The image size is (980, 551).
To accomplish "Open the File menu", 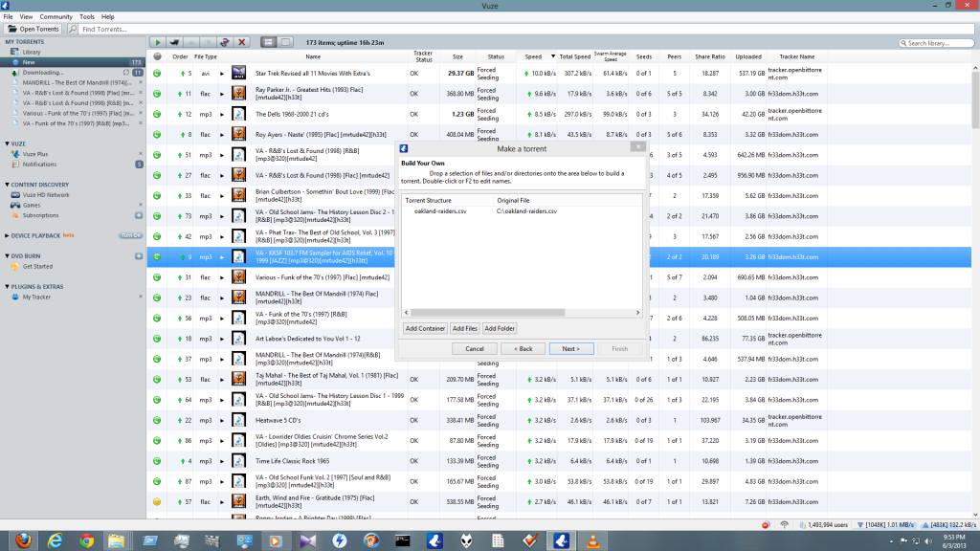I will [8, 17].
